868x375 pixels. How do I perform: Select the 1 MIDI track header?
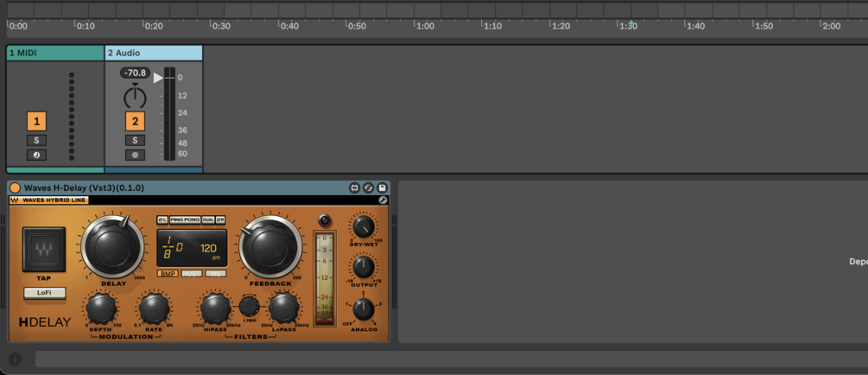point(55,53)
